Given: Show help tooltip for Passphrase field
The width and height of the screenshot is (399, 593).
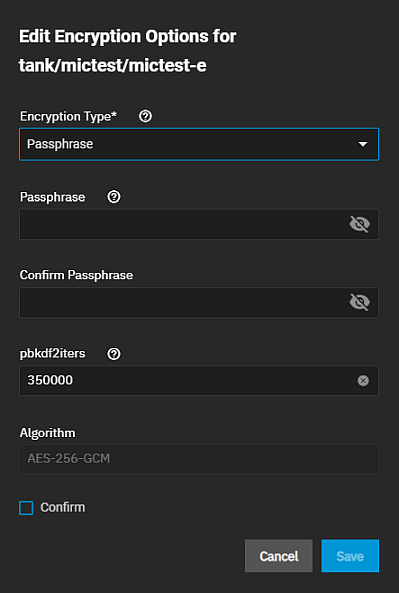Looking at the screenshot, I should [114, 197].
